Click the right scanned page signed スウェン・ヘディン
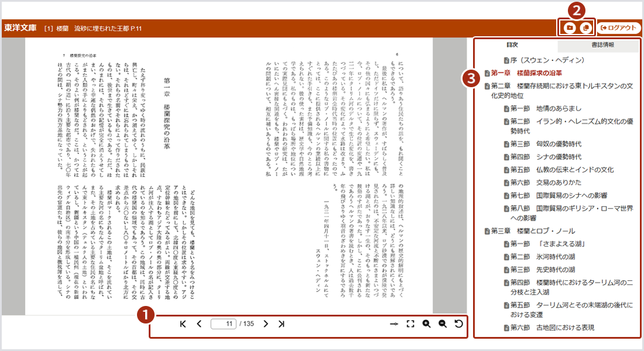Image resolution: width=644 pixels, height=351 pixels. tap(331, 177)
